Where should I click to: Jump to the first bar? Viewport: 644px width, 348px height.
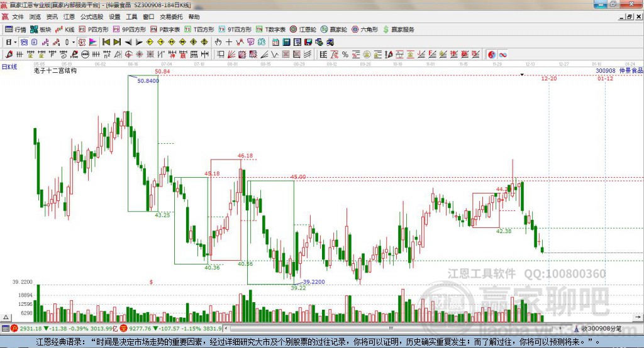point(106,42)
